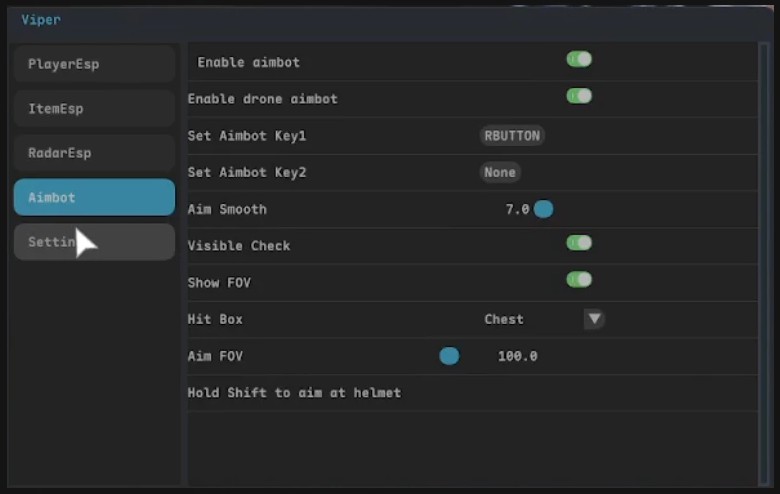Open the Settings tab

pyautogui.click(x=94, y=242)
